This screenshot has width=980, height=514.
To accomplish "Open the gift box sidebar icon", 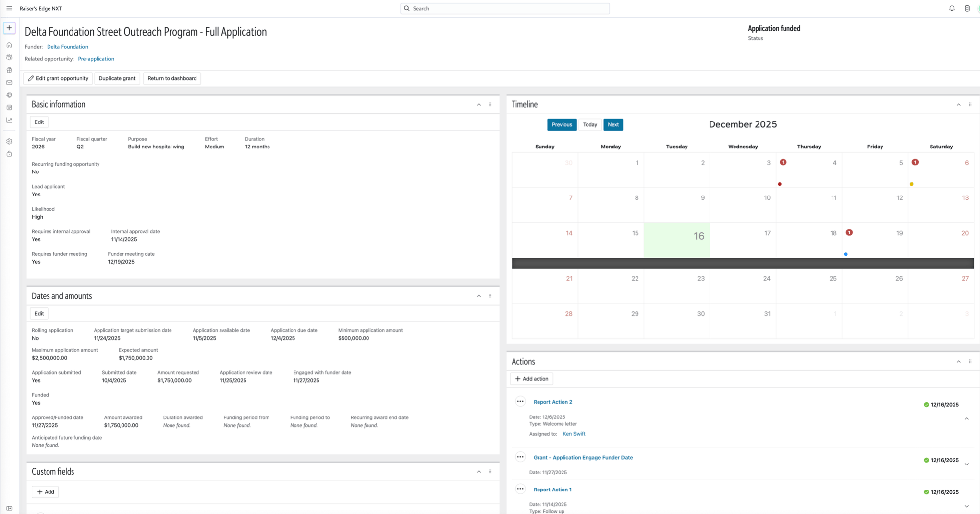I will (x=9, y=70).
